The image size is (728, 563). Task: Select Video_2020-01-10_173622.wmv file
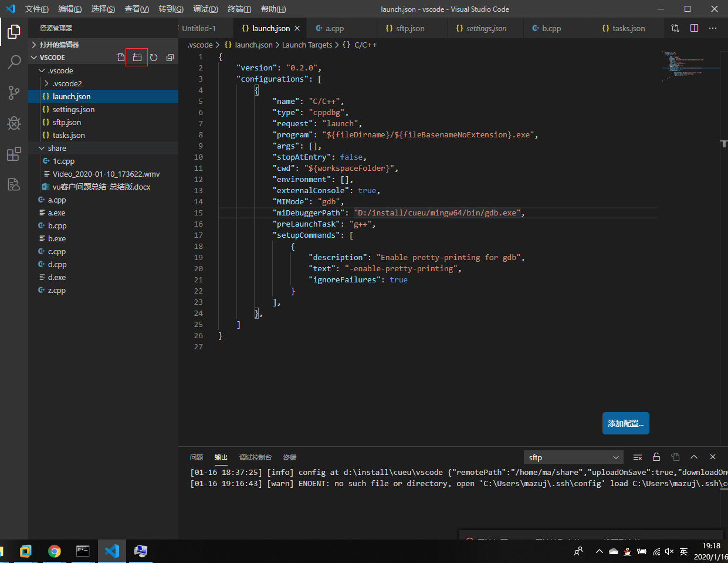[x=103, y=174]
